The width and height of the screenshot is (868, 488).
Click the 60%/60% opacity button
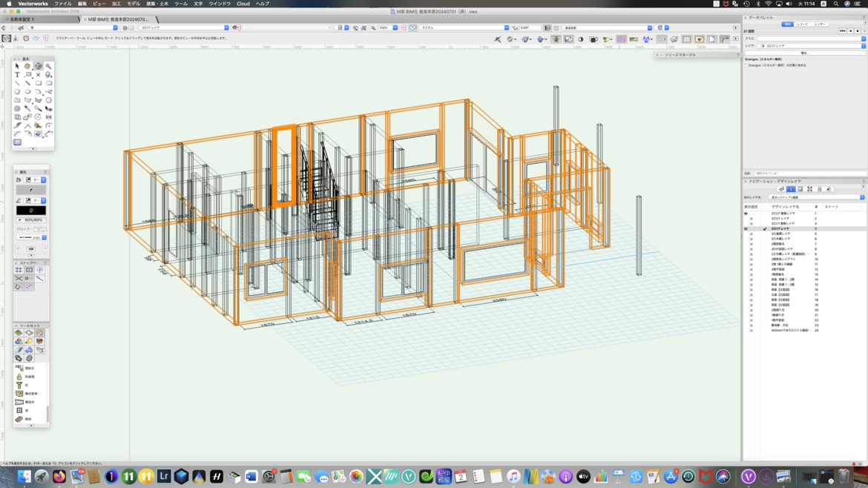point(31,220)
